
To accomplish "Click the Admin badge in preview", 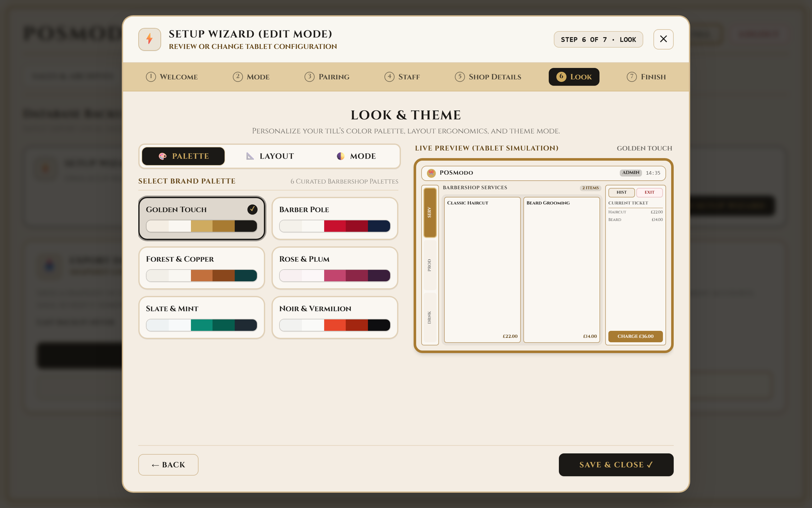I will [631, 173].
